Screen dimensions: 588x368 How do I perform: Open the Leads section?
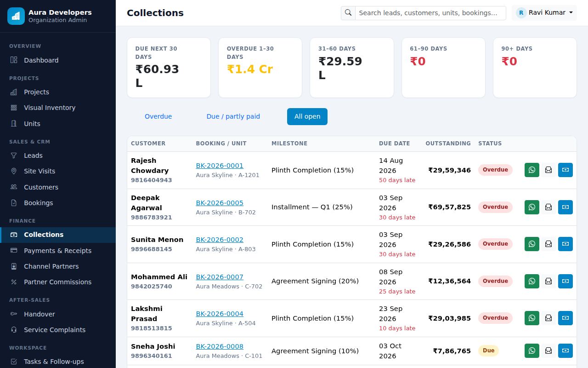pos(58,155)
